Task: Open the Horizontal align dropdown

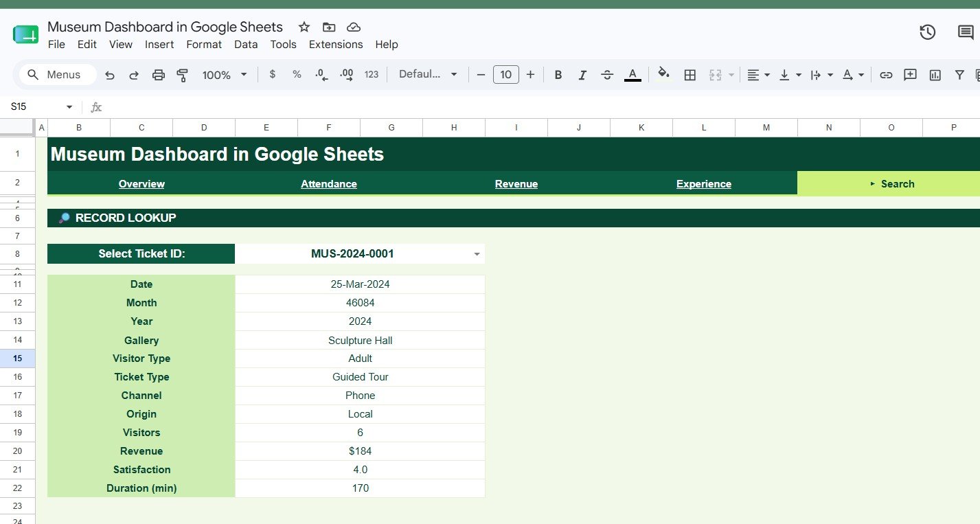Action: pos(758,75)
